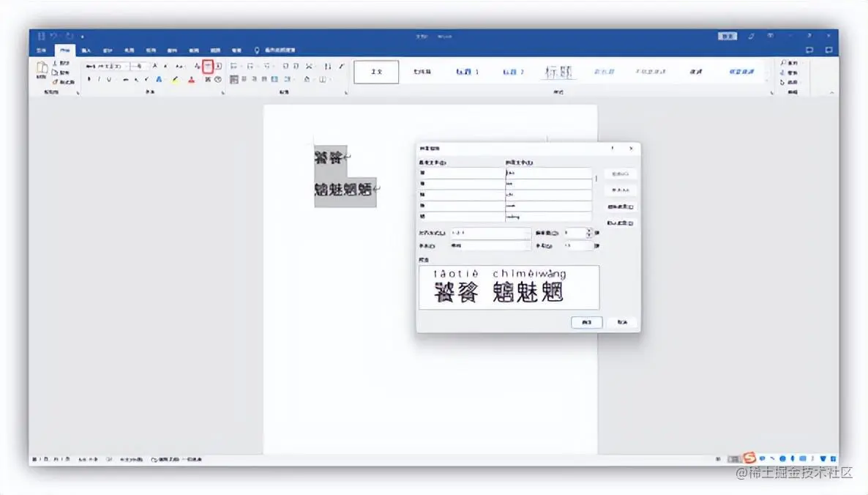The height and width of the screenshot is (495, 868).
Task: Click the Center alignment icon
Action: (x=244, y=79)
